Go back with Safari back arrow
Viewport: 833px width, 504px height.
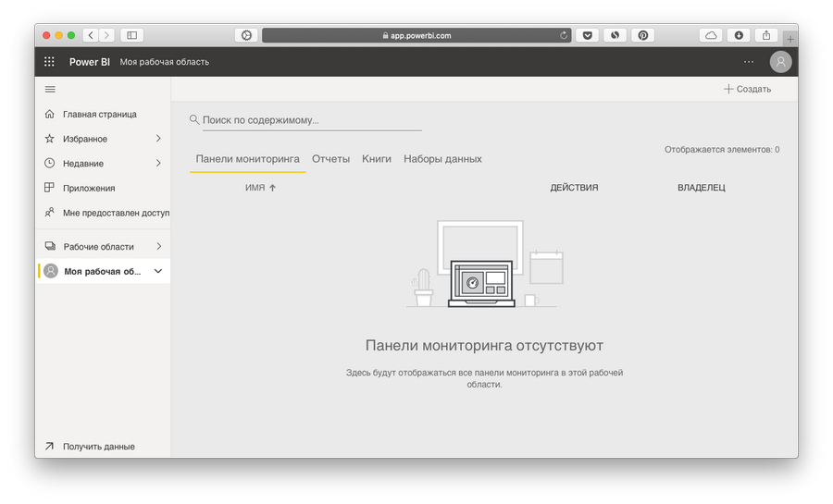[91, 35]
